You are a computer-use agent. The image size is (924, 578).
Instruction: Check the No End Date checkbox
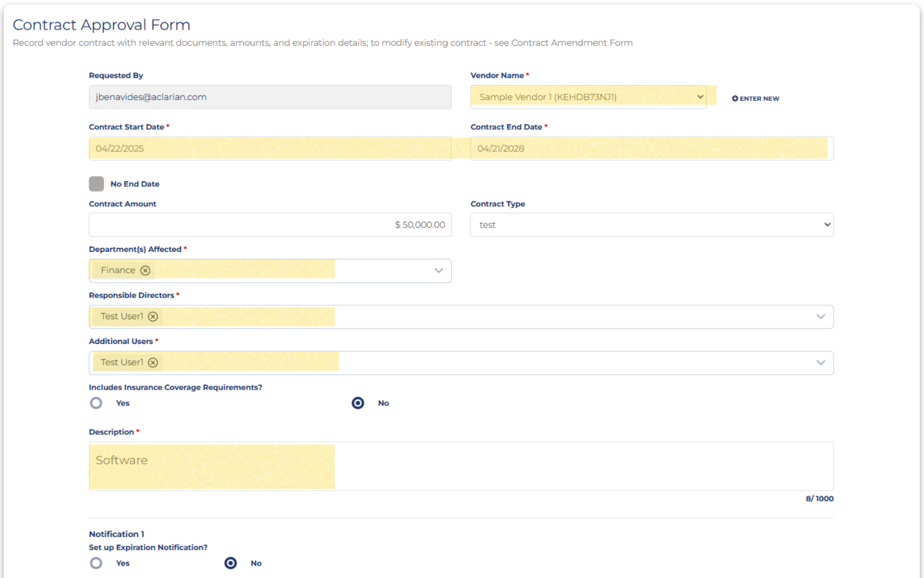96,184
